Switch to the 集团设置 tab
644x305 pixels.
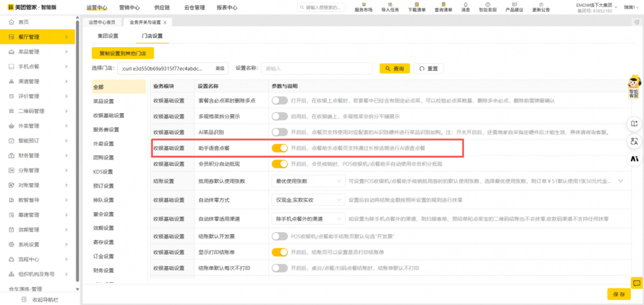tap(108, 36)
